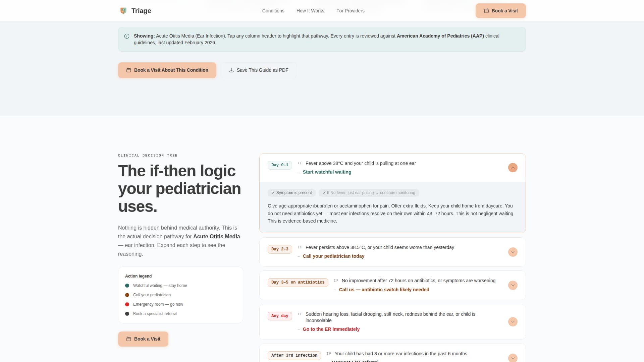644x362 pixels.
Task: Click the Book a specialist referral label
Action: (x=155, y=314)
